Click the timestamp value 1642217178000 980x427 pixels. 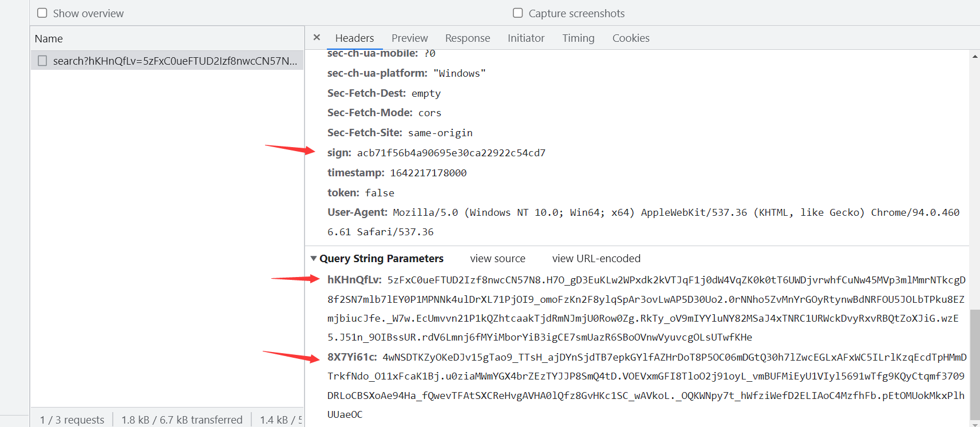(x=428, y=173)
